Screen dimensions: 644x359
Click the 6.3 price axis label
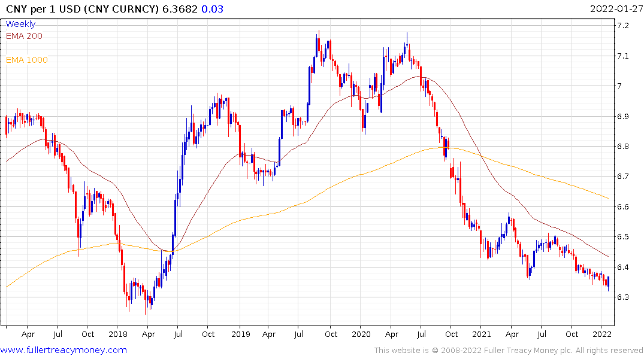coord(622,297)
